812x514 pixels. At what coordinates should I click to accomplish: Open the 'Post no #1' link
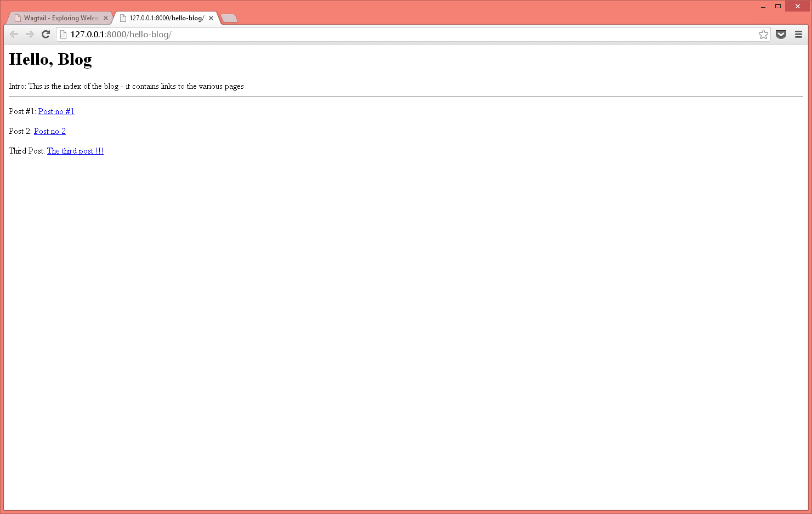[56, 111]
